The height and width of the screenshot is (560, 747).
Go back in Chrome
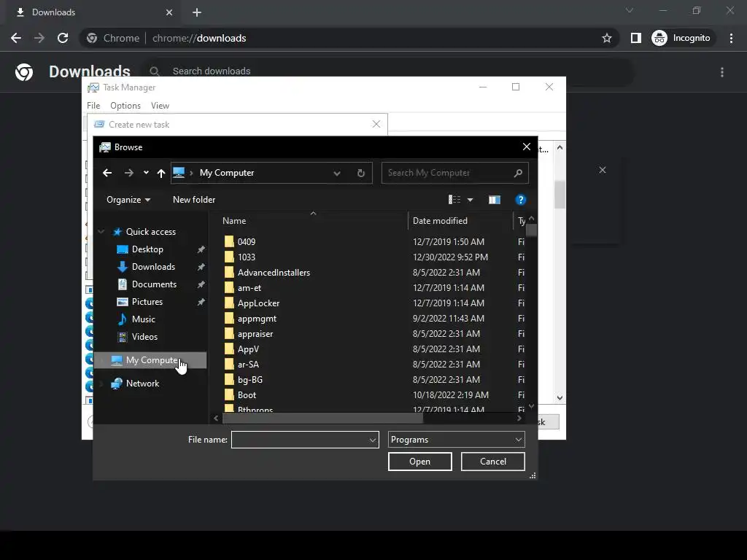tap(16, 38)
